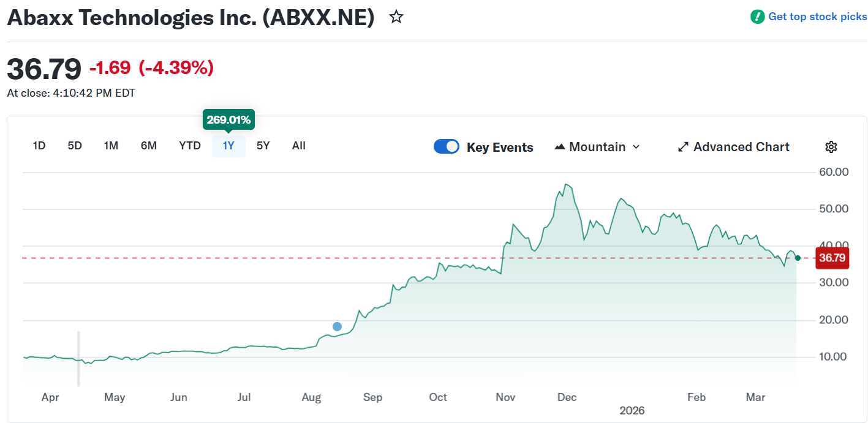Image resolution: width=868 pixels, height=423 pixels.
Task: Switch to the 1M range
Action: point(111,146)
